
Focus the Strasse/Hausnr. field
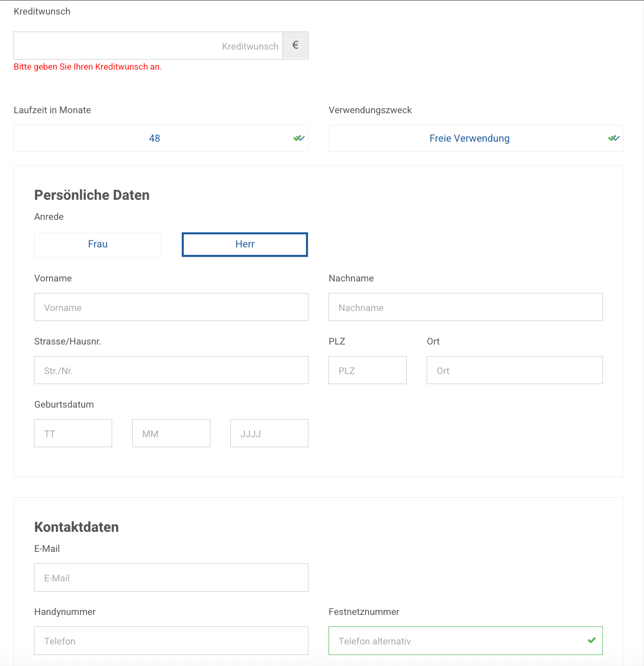[x=171, y=370]
